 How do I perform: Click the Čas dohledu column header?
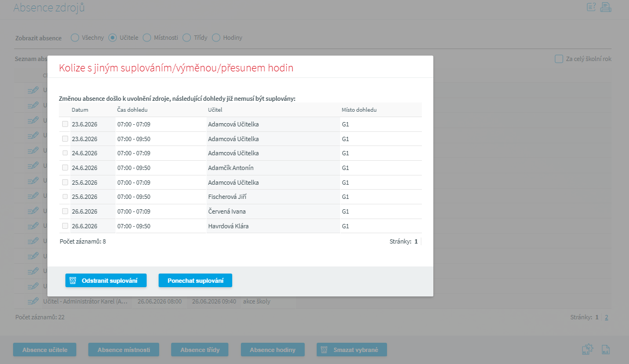pyautogui.click(x=132, y=110)
